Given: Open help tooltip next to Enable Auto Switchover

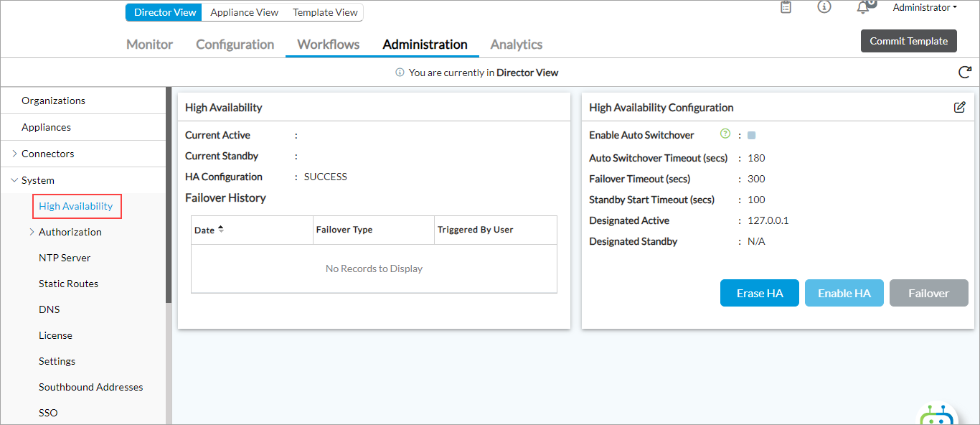Looking at the screenshot, I should click(x=725, y=134).
